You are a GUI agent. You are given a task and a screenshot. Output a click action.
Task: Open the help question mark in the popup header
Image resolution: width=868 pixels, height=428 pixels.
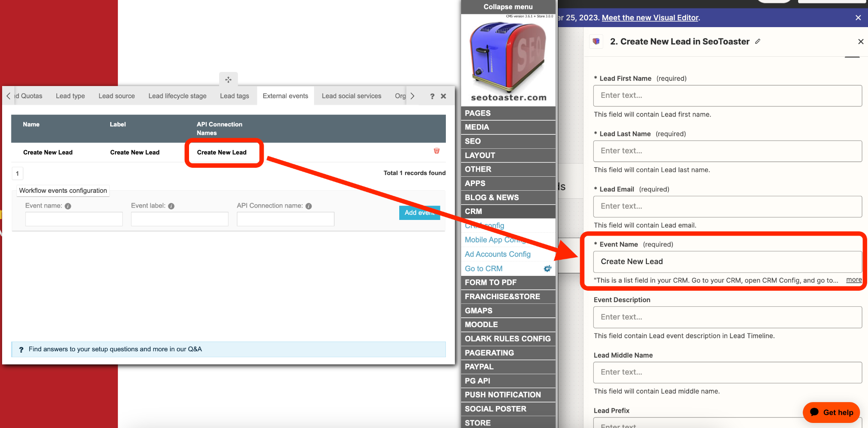432,96
